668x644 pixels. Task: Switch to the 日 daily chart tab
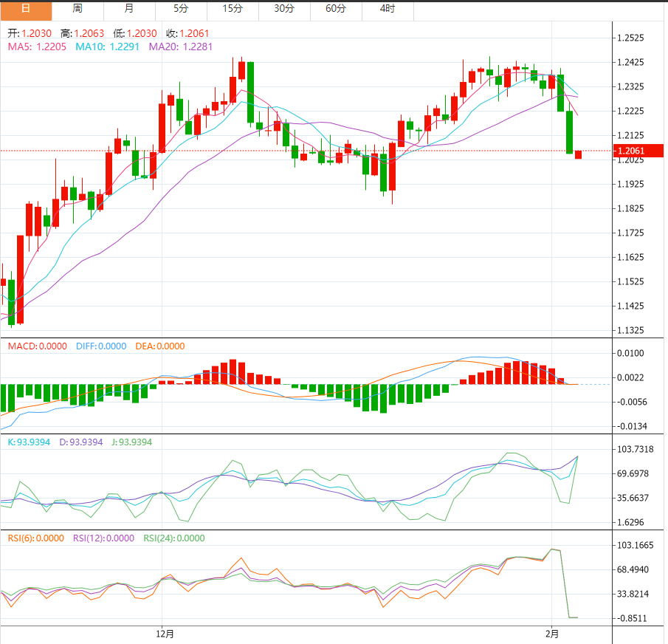tap(26, 9)
